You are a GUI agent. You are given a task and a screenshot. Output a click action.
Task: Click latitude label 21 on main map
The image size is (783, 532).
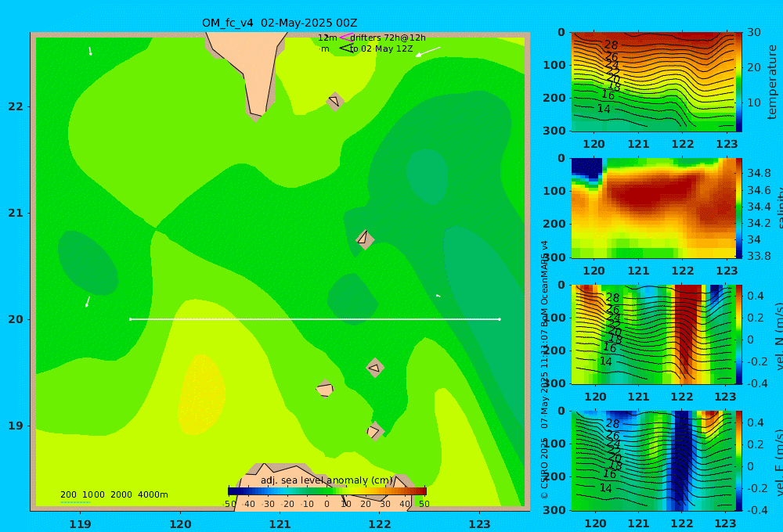(16, 213)
